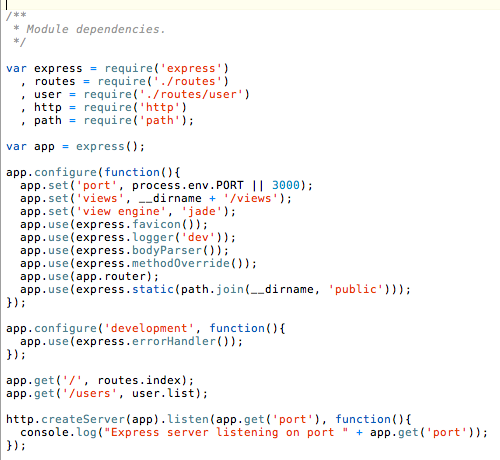Click the "'jade'" view engine string

[x=202, y=211]
